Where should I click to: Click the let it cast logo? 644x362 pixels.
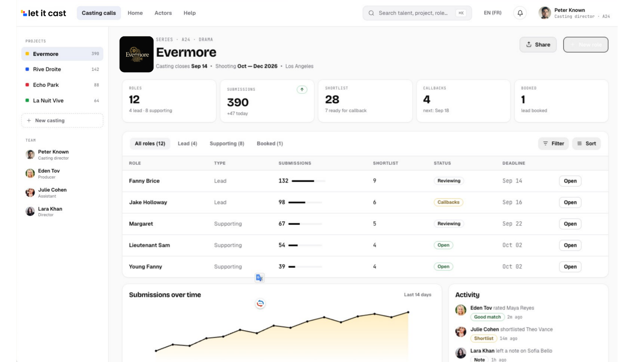coord(43,13)
